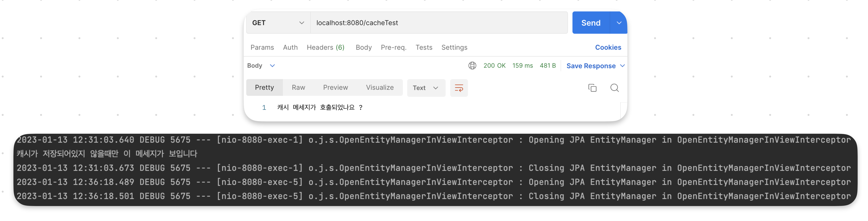Image resolution: width=868 pixels, height=221 pixels.
Task: Switch to Preview response view
Action: pos(335,88)
